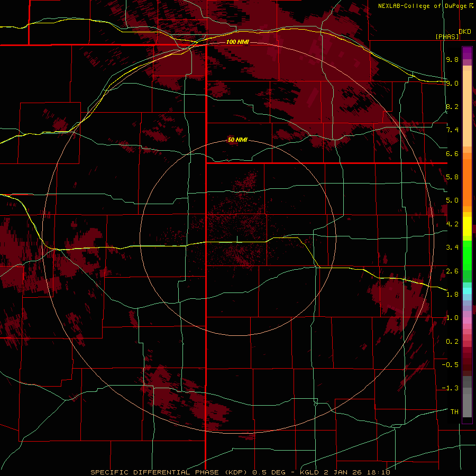This screenshot has width=476, height=476.
Task: Pick the pink band of the color bar
Action: click(467, 321)
